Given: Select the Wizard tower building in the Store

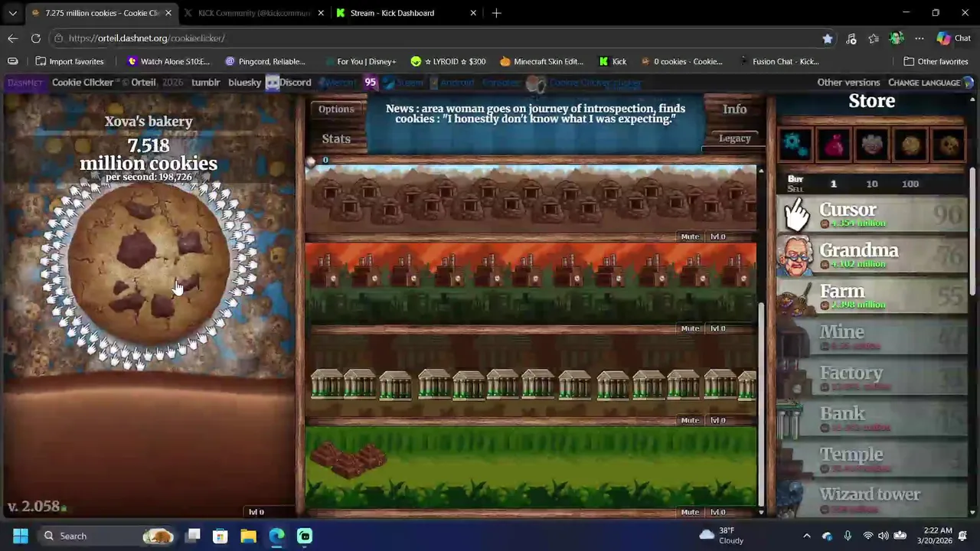Looking at the screenshot, I should (872, 499).
